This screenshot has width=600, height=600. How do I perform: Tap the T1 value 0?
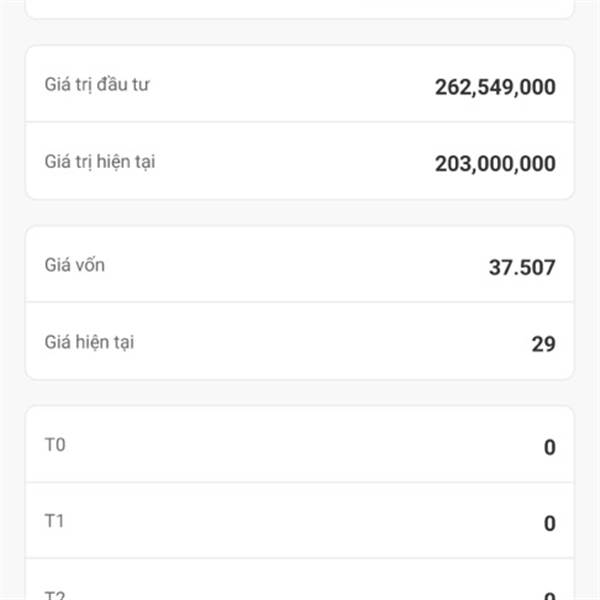point(549,523)
